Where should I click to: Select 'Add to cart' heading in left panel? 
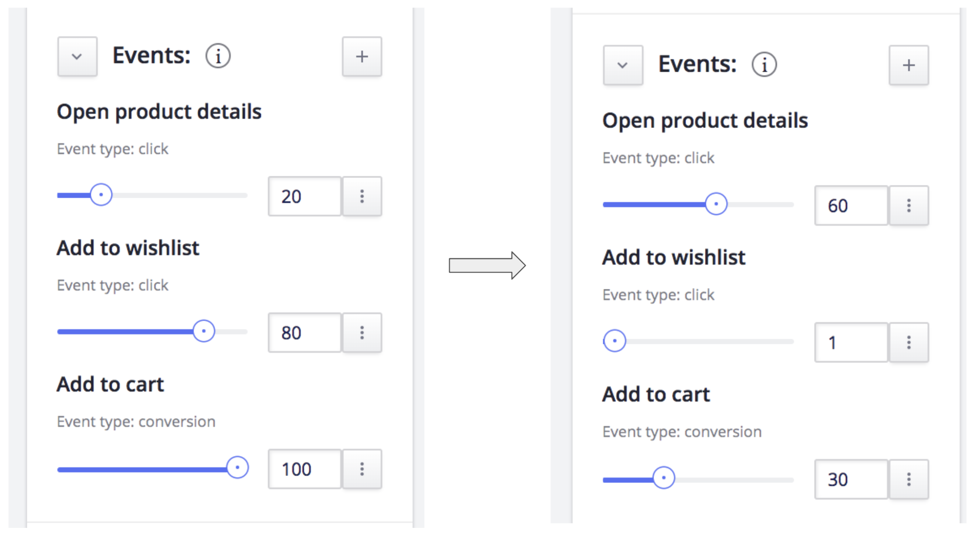click(110, 384)
